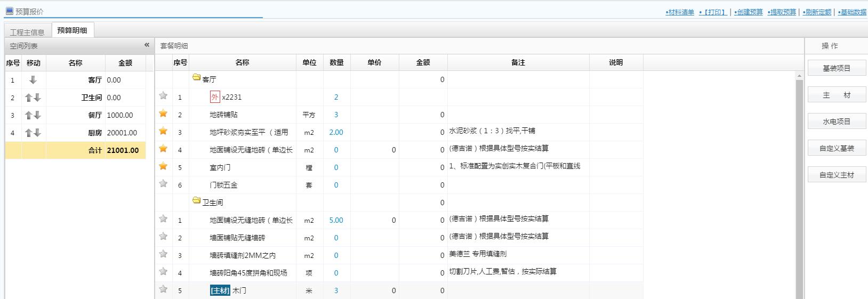Collapse the 空间列表 panel

pyautogui.click(x=147, y=45)
